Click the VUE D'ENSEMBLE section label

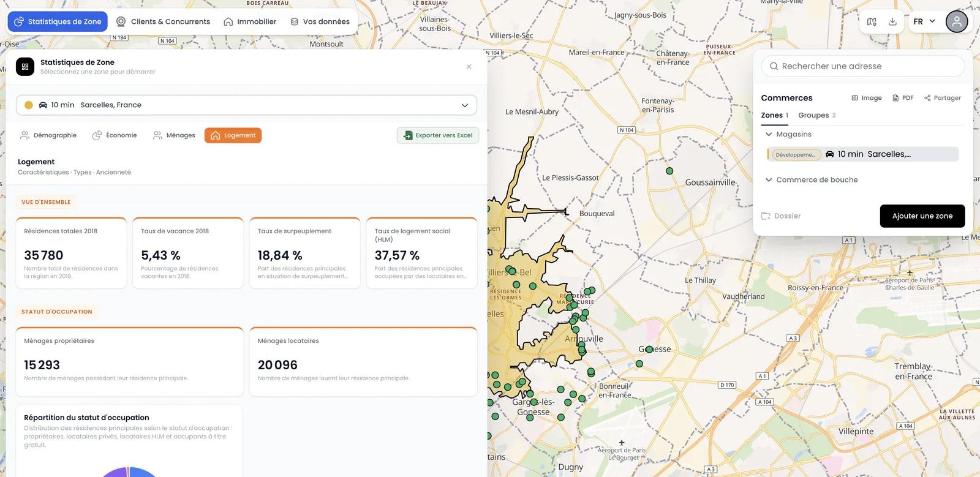click(x=46, y=202)
